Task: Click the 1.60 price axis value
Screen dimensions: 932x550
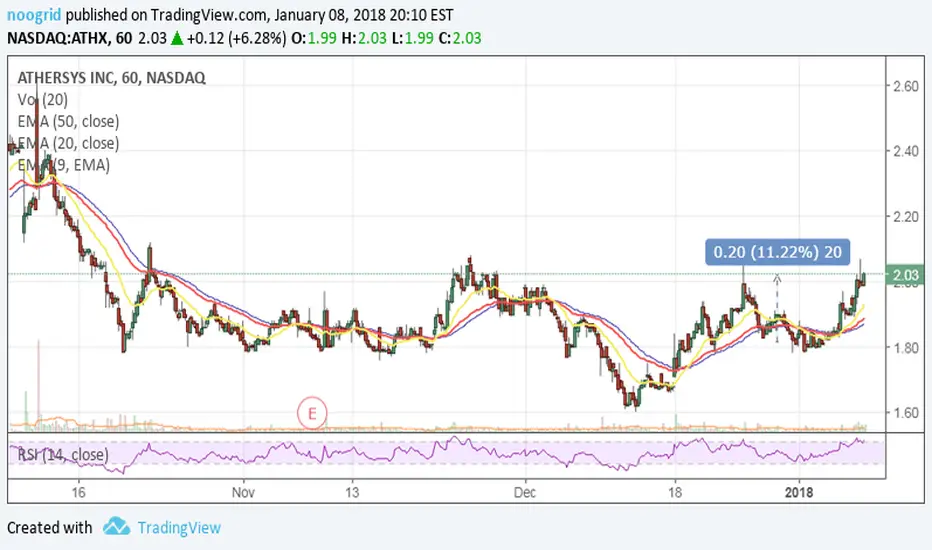Action: pyautogui.click(x=906, y=413)
